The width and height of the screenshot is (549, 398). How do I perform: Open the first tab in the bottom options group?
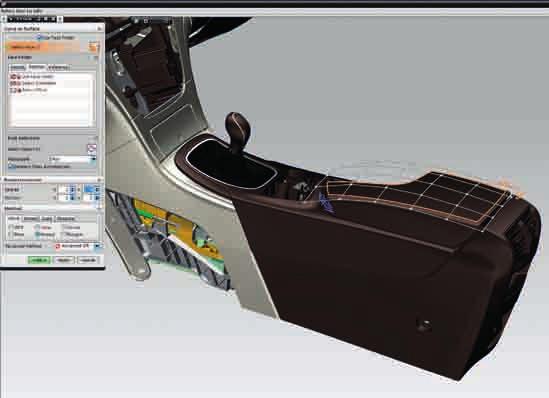pyautogui.click(x=14, y=219)
